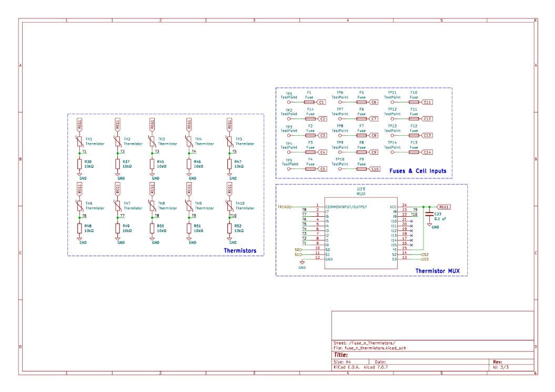Select fuse F9 symbol
This screenshot has height=392, width=555.
[x=361, y=169]
